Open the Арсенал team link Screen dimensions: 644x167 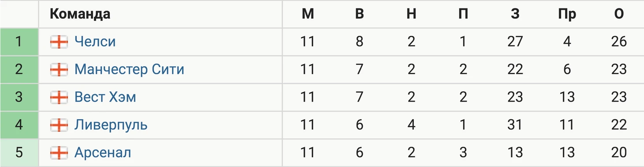coord(103,153)
